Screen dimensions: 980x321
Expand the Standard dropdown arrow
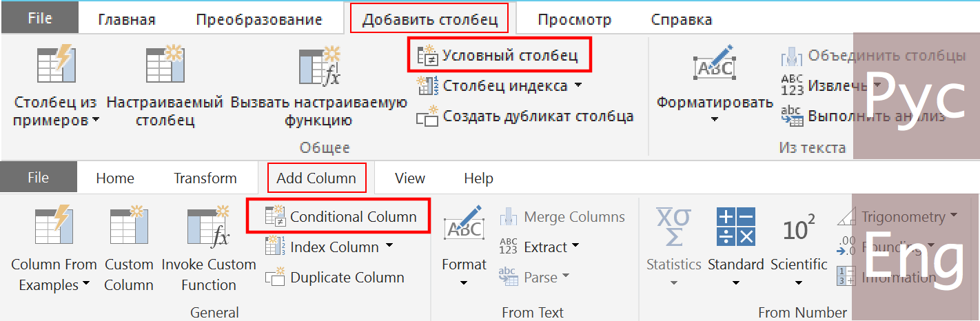(x=736, y=282)
